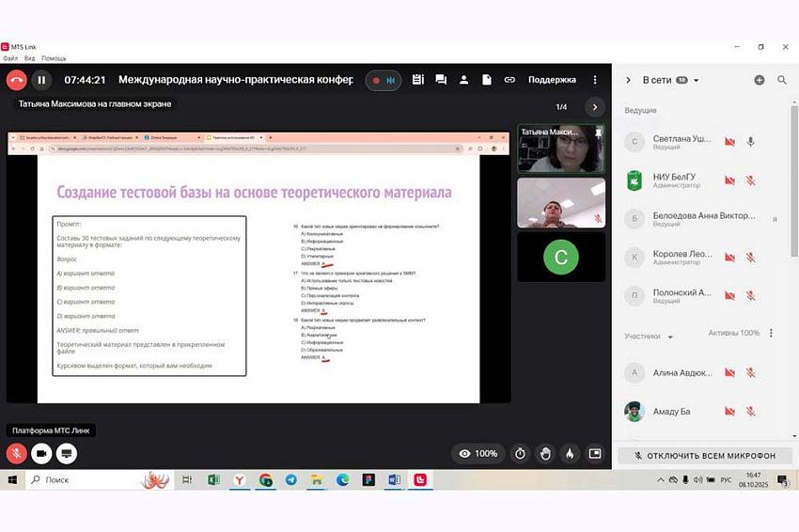Go to the next video page arrow
This screenshot has width=799, height=532.
593,106
